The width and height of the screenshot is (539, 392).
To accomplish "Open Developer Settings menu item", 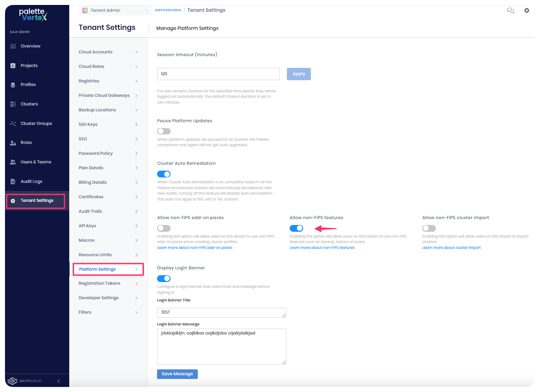I will 108,298.
